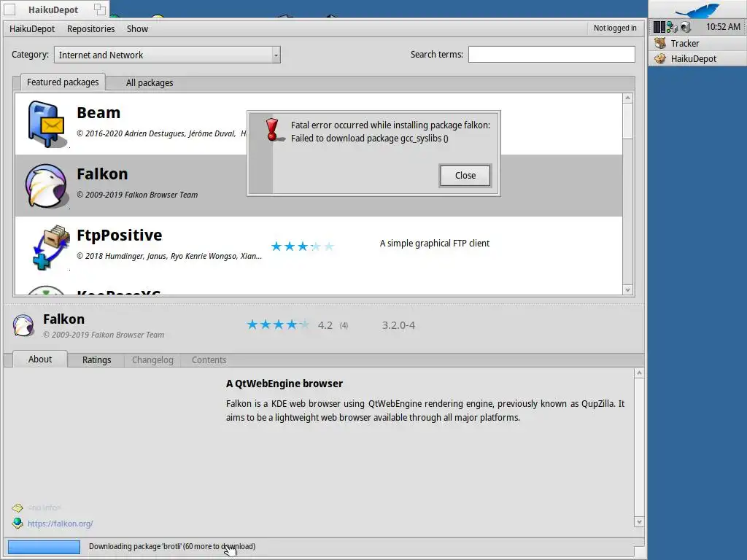747x560 pixels.
Task: Click the red exclamation alert icon
Action: [273, 130]
